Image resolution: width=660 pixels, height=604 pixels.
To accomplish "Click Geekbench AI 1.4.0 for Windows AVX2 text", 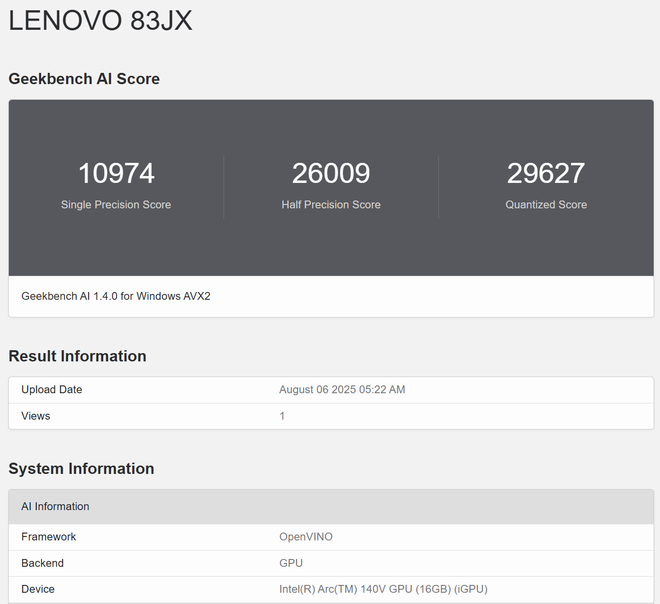I will point(116,296).
